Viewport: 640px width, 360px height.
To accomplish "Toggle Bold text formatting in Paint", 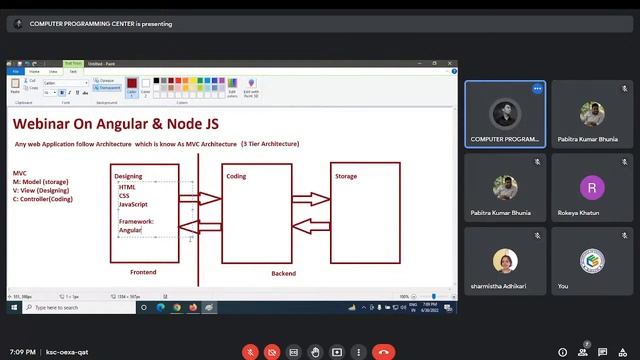I will click(x=62, y=93).
